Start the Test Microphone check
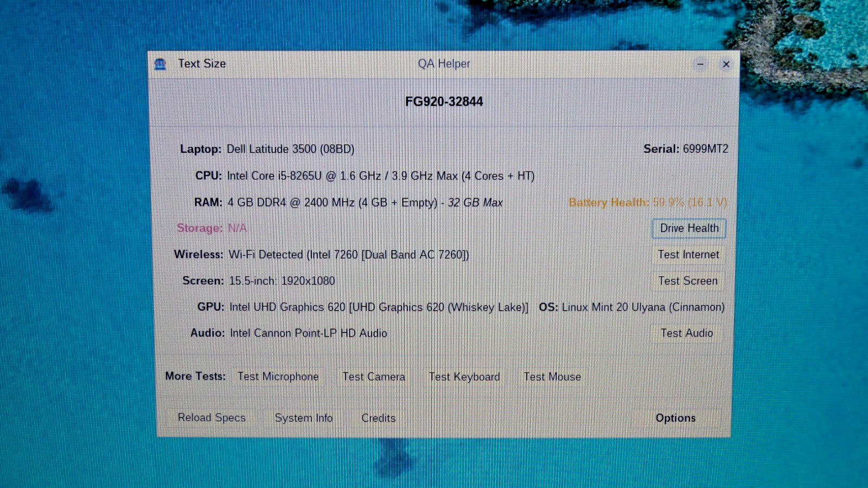The image size is (868, 488). (278, 377)
